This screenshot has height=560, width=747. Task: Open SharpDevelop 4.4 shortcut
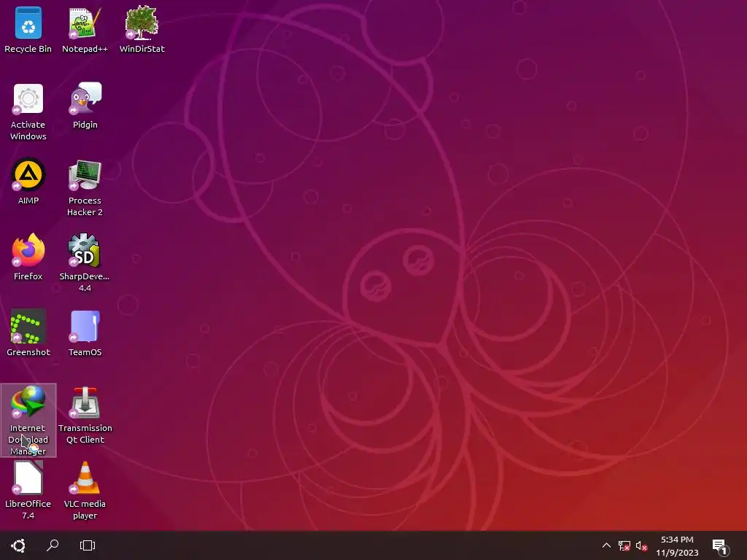click(x=85, y=262)
